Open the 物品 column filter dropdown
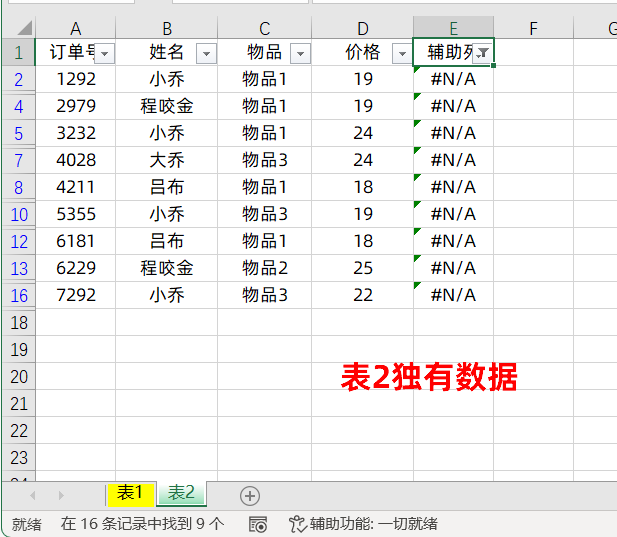This screenshot has height=537, width=617. pos(300,54)
